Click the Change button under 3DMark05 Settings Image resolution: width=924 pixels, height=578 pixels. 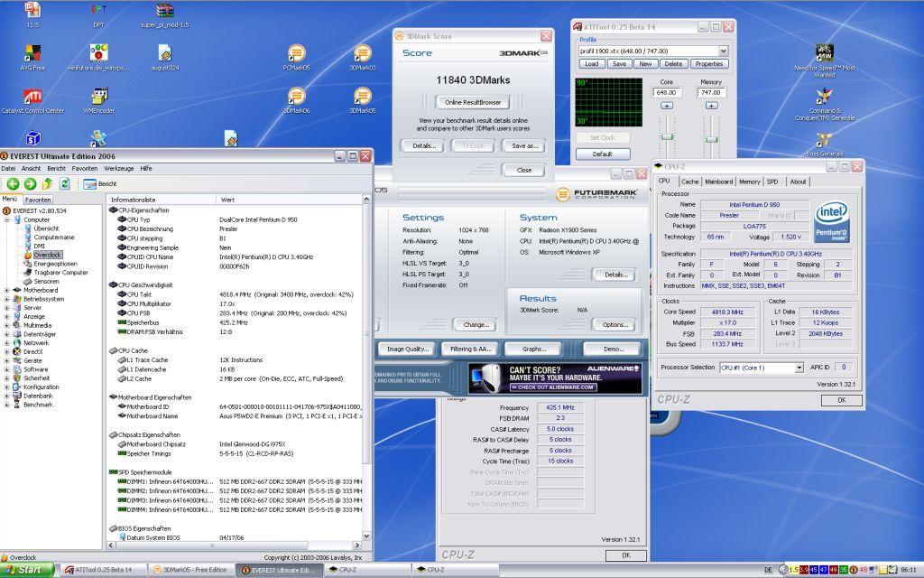click(x=476, y=324)
